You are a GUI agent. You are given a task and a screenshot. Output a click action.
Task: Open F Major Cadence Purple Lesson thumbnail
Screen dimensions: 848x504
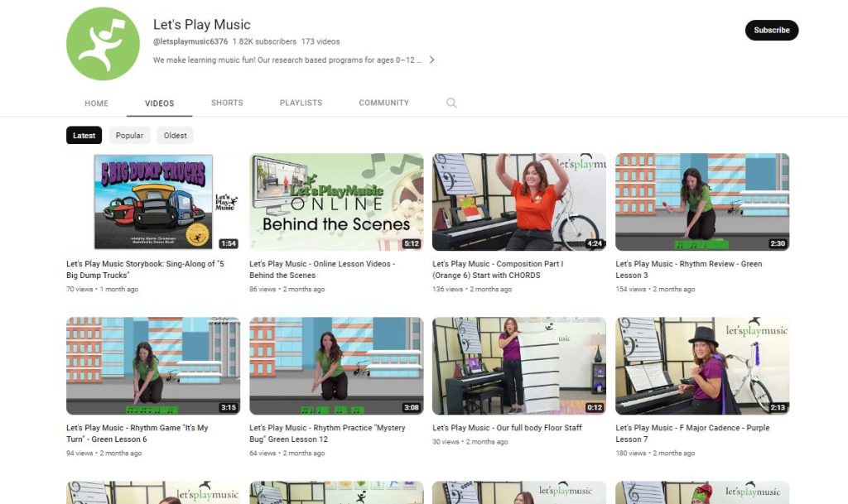point(702,366)
